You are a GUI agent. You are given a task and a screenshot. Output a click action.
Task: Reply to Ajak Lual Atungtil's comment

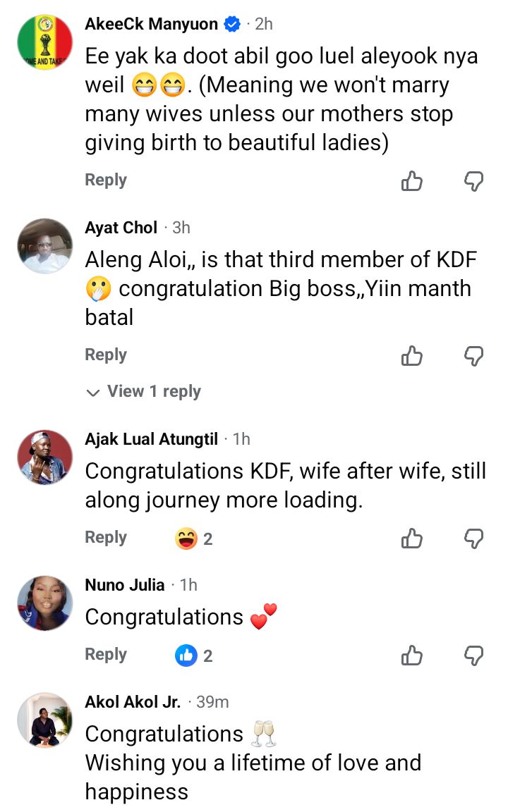click(106, 538)
